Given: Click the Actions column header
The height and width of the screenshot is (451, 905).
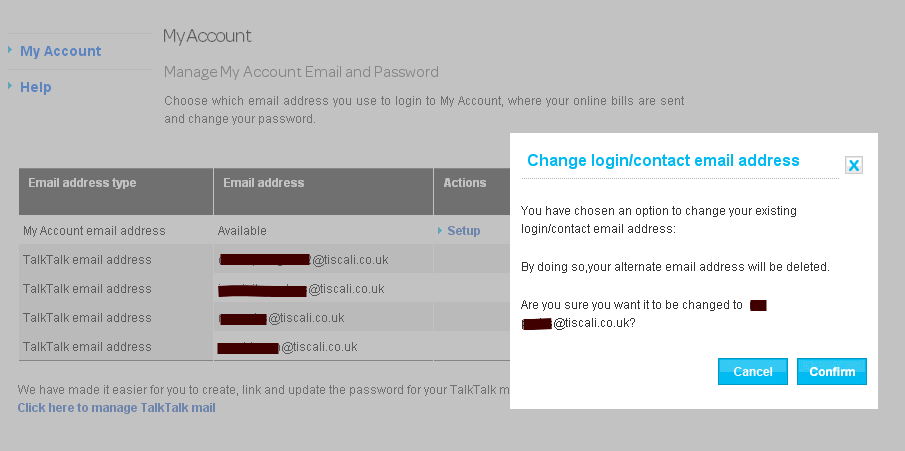Looking at the screenshot, I should tap(465, 183).
